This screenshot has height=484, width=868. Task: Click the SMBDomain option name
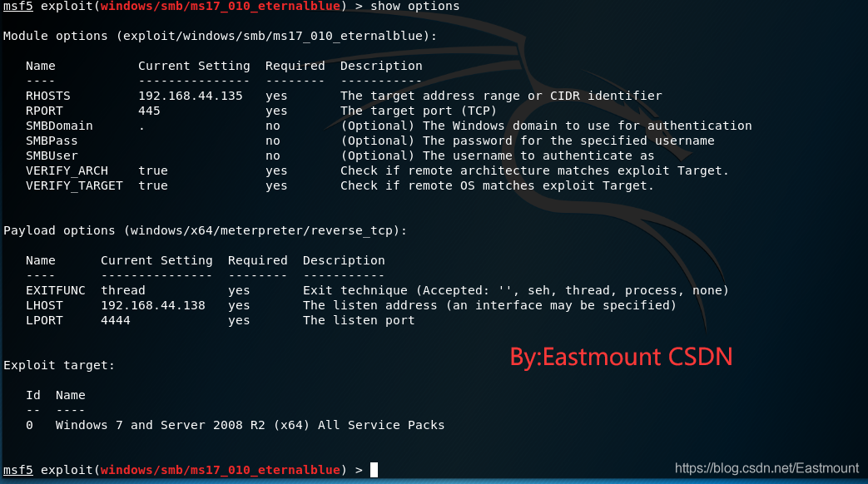[59, 126]
